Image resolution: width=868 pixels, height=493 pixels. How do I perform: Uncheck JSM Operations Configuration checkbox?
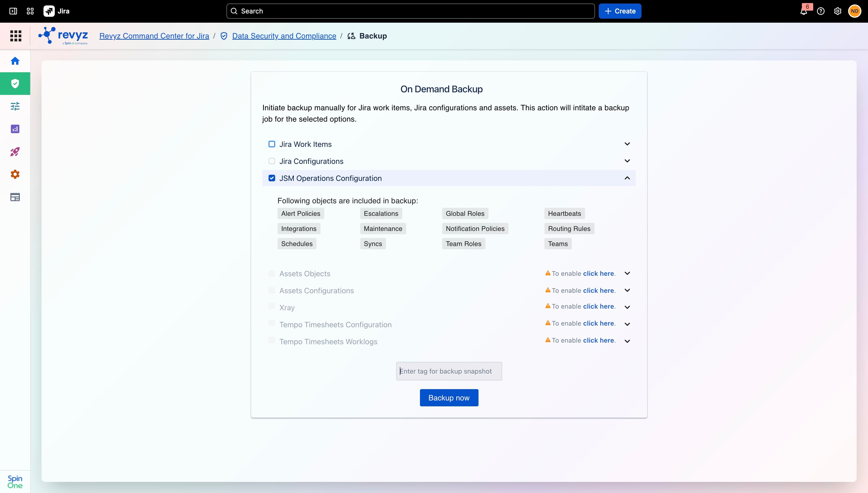point(272,178)
